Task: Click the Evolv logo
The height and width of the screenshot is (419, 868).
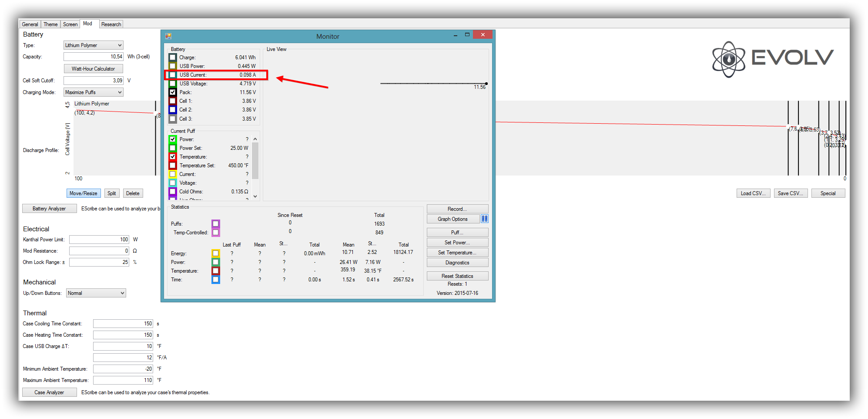Action: click(x=773, y=59)
